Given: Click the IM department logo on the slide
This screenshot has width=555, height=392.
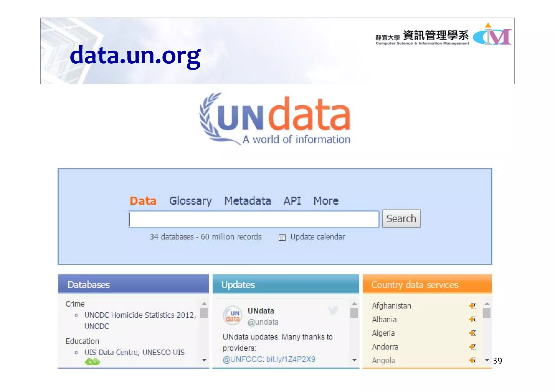Looking at the screenshot, I should click(x=492, y=34).
